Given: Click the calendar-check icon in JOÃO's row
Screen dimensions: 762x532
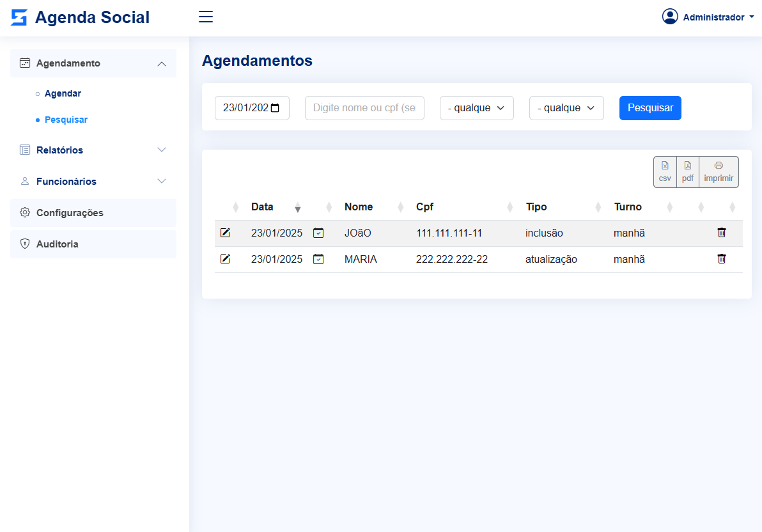Looking at the screenshot, I should click(x=318, y=233).
